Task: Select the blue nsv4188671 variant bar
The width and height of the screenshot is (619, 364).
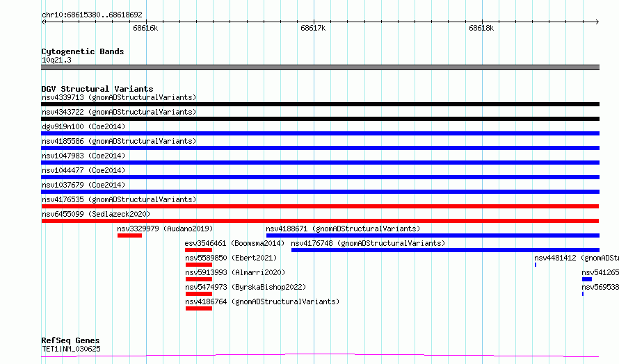Action: 433,235
